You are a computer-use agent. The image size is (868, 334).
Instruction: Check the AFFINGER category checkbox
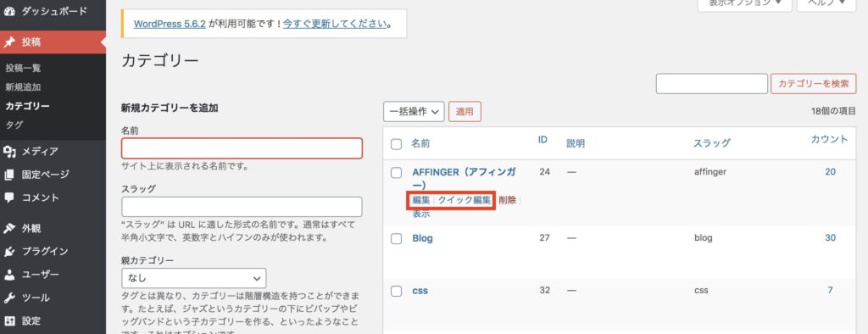coord(397,173)
